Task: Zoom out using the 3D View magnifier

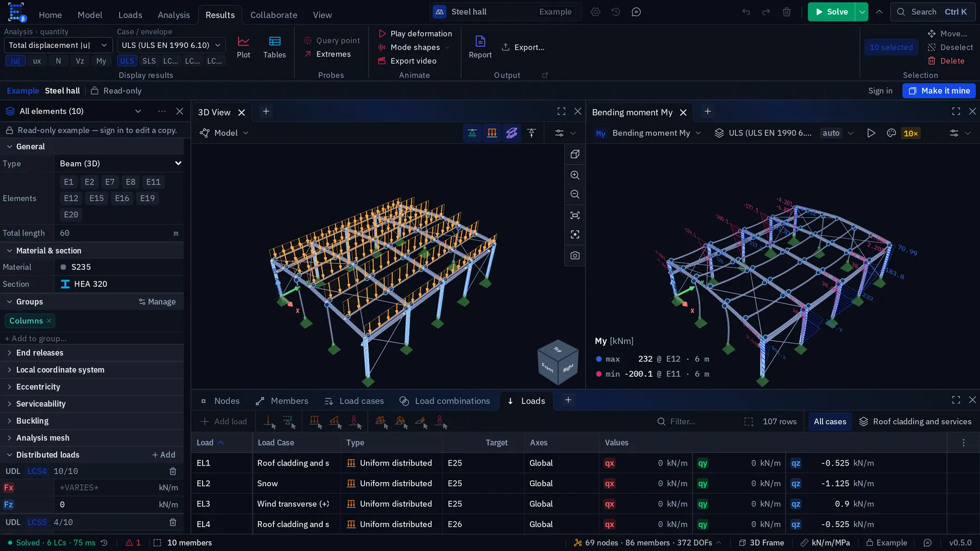Action: [x=575, y=194]
